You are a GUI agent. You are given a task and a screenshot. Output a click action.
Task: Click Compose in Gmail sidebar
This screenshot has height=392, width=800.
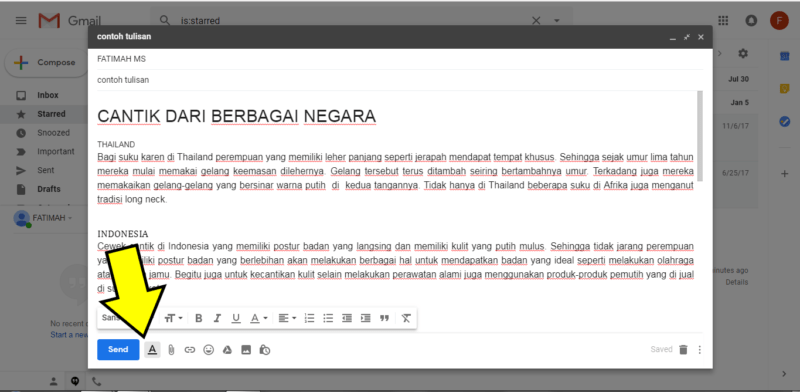[46, 63]
